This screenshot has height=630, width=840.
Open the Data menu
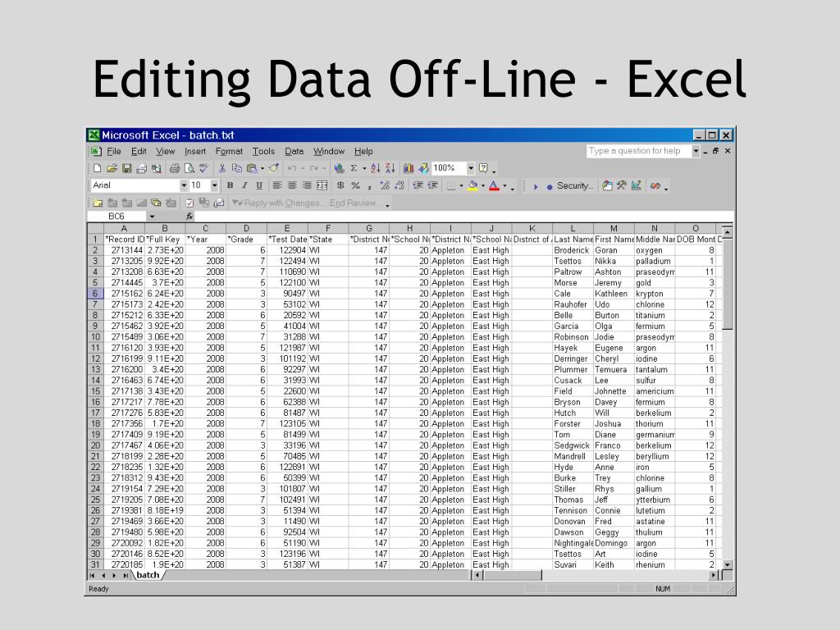point(294,152)
